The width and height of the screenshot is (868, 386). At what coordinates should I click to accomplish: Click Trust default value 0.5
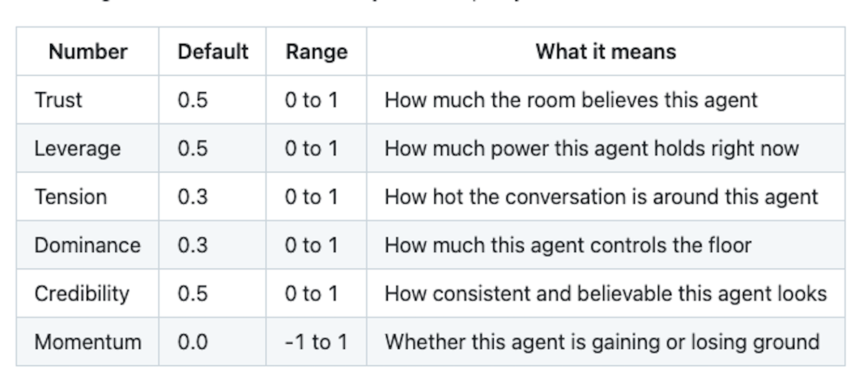click(x=192, y=100)
